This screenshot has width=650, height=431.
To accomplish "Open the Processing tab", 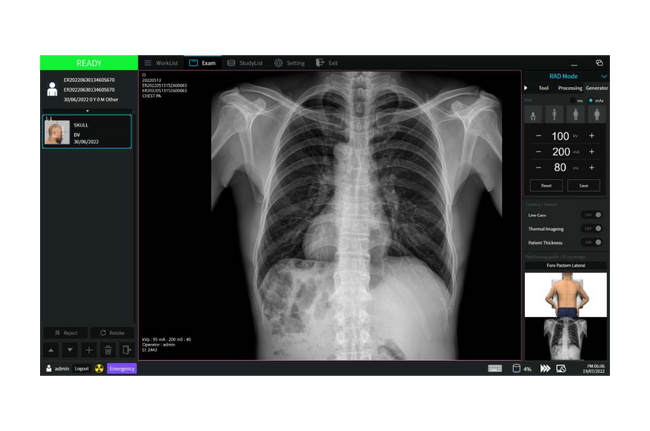I will tap(570, 88).
